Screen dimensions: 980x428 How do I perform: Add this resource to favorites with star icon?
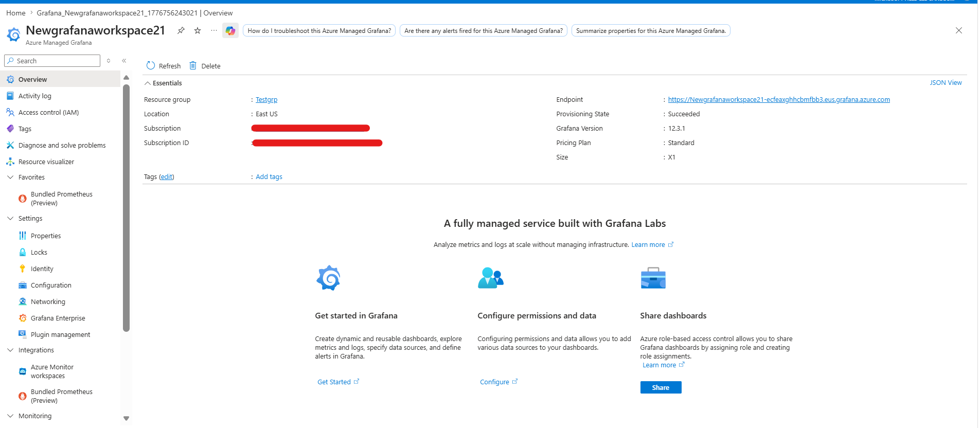click(x=198, y=31)
